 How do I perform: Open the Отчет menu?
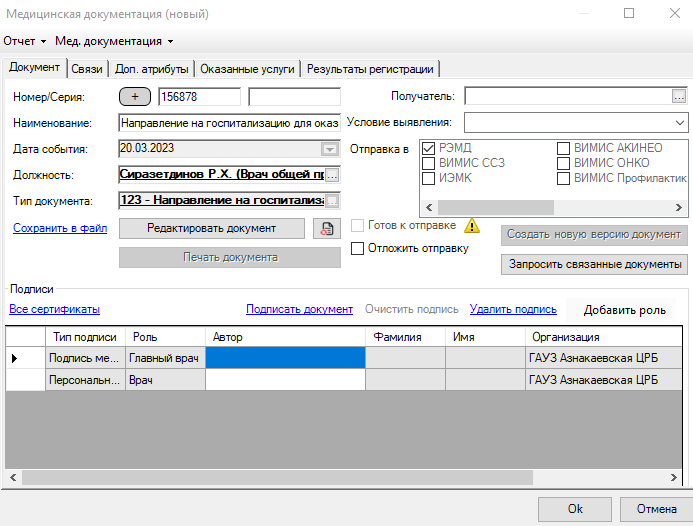(25, 41)
